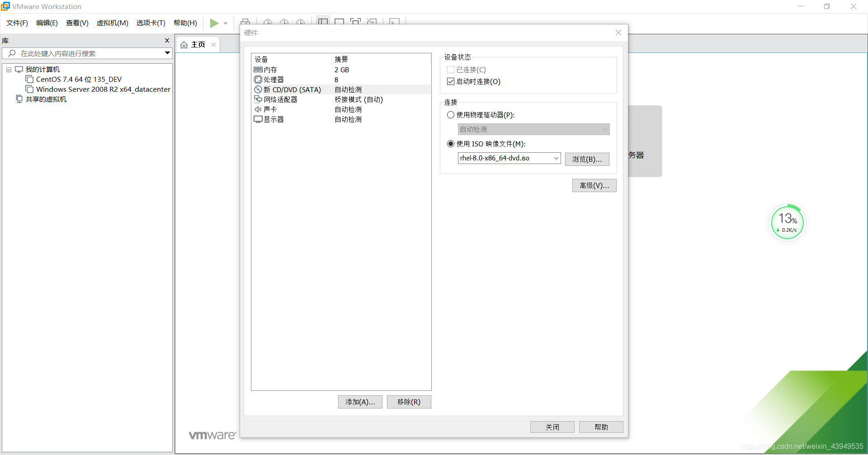
Task: Switch to the 主页 tab
Action: coord(198,44)
